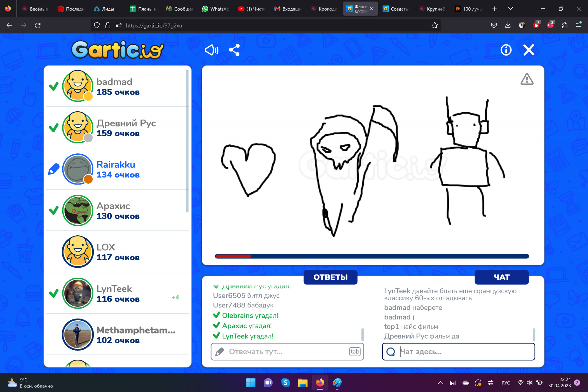Mute the game sound speaker icon
This screenshot has width=588, height=392.
tap(211, 50)
